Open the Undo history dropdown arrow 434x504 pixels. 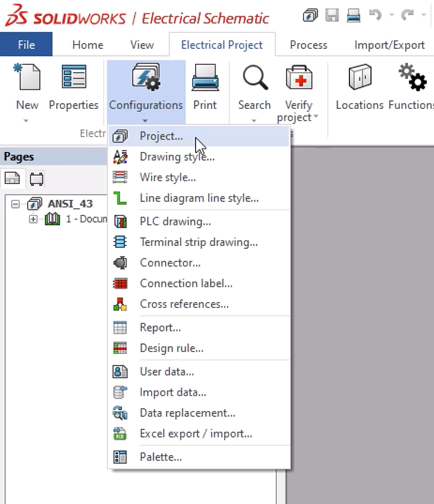click(392, 15)
